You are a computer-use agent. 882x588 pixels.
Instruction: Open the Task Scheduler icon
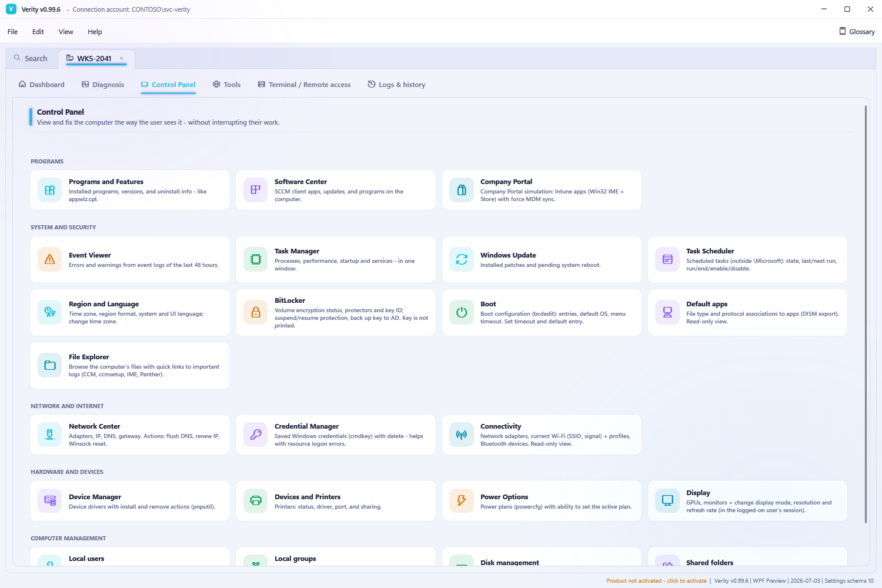(667, 259)
